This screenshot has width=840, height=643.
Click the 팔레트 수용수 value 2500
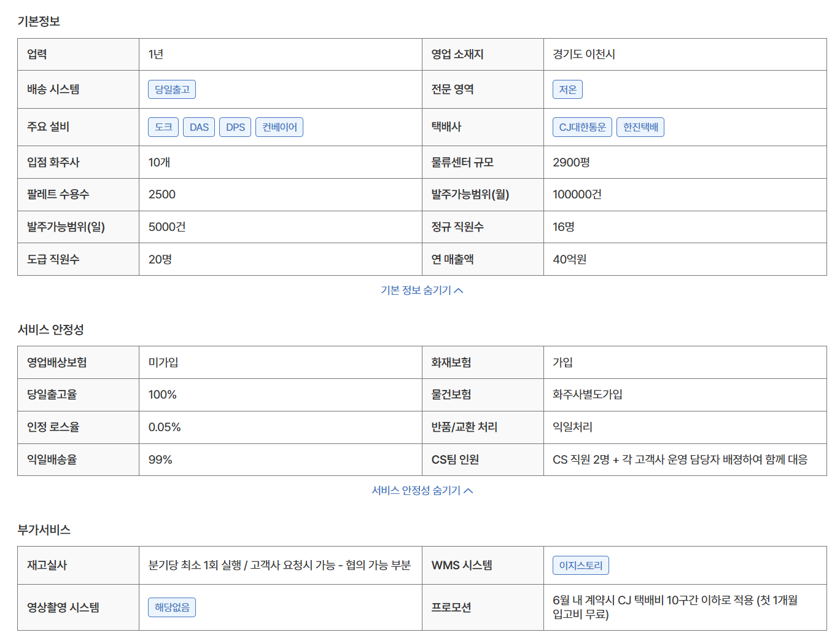162,195
